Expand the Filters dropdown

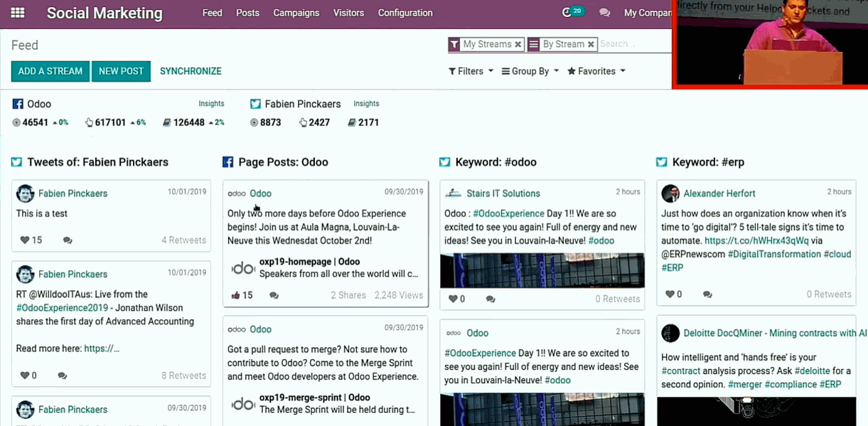coord(471,71)
